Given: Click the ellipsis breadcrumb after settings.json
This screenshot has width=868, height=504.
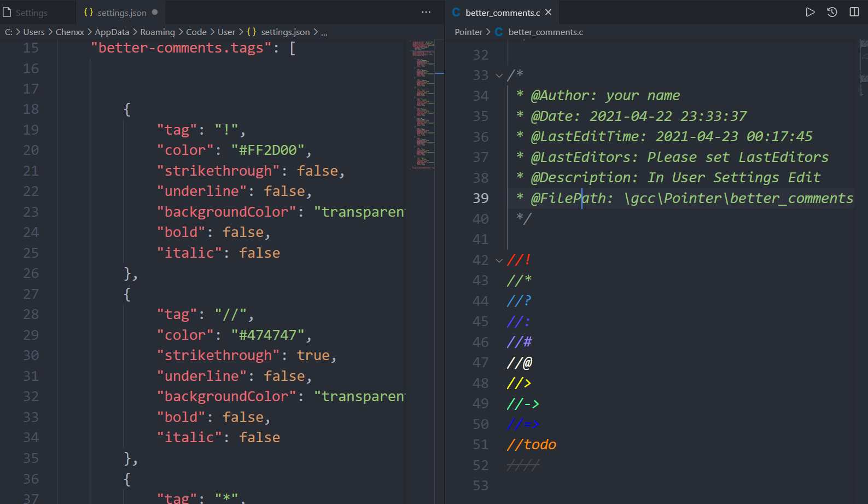Looking at the screenshot, I should coord(324,32).
